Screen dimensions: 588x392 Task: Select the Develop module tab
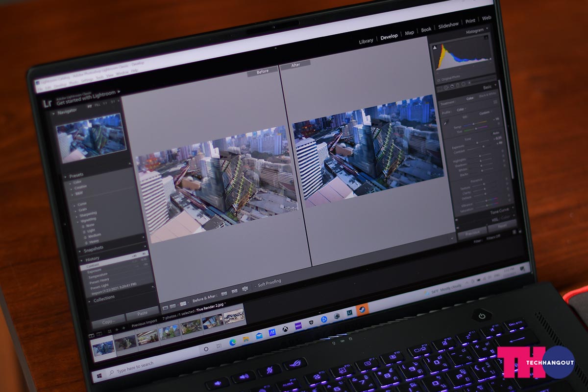point(389,37)
